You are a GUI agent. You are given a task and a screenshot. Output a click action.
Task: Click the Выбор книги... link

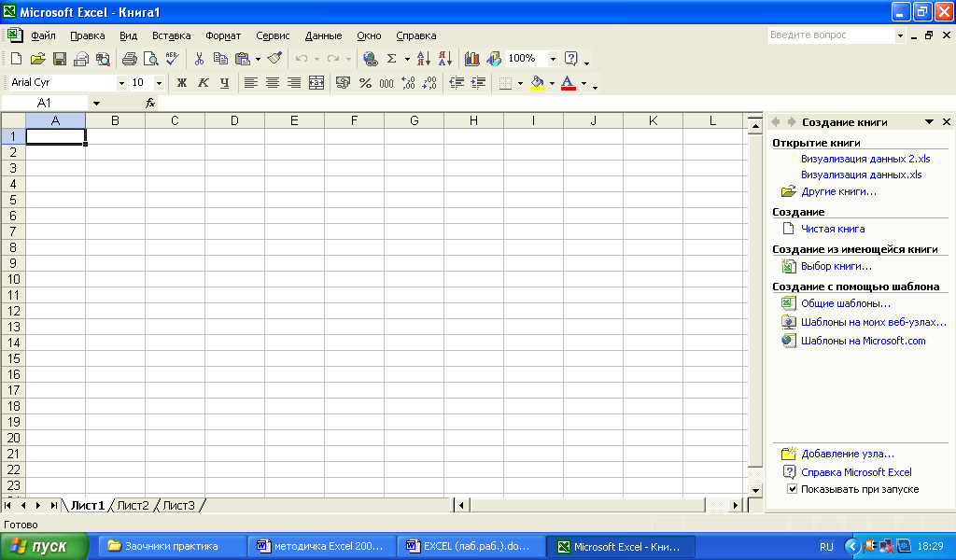click(x=836, y=266)
